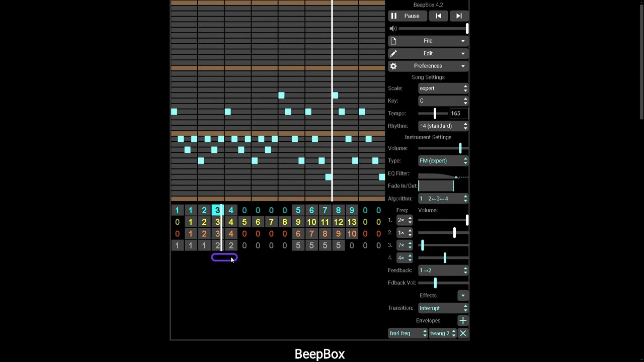Viewport: 644px width, 362px height.
Task: Open instrument Type dropdown FM (expert)
Action: click(x=443, y=161)
